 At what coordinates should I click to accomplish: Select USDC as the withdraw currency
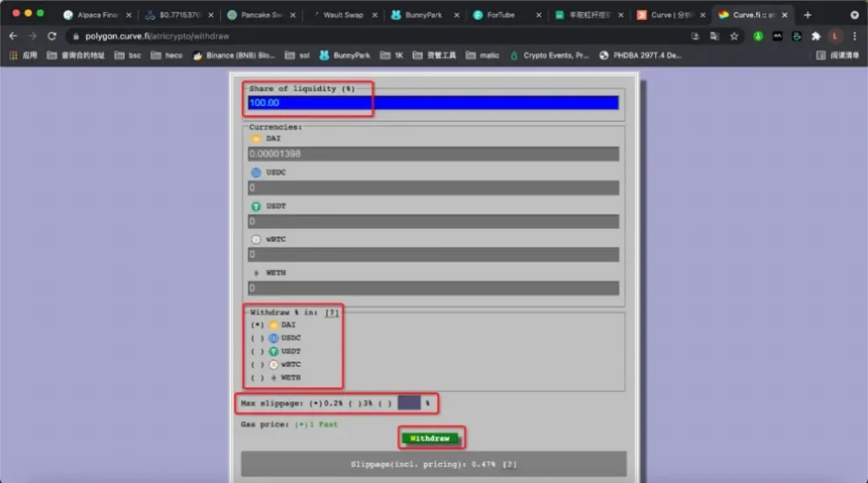257,338
